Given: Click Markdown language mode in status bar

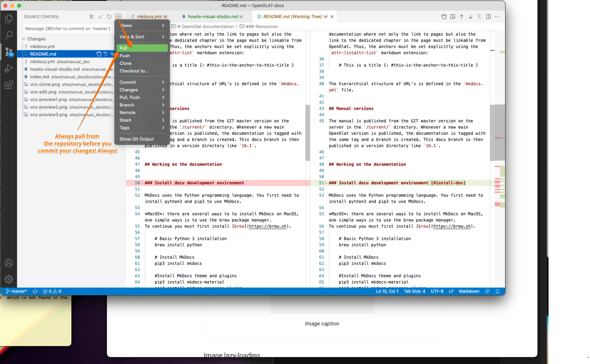Looking at the screenshot, I should pos(469,291).
